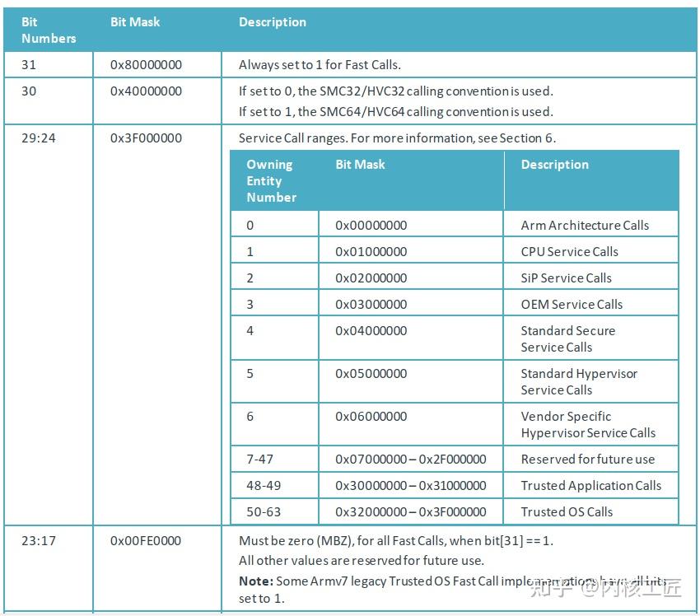The width and height of the screenshot is (700, 616).
Task: Click the Owning Entity Number header
Action: (272, 181)
